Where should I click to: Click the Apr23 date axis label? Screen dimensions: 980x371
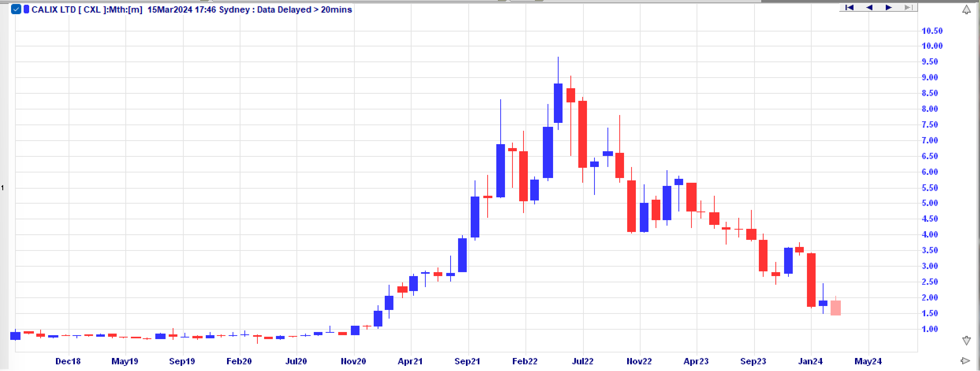tap(696, 361)
